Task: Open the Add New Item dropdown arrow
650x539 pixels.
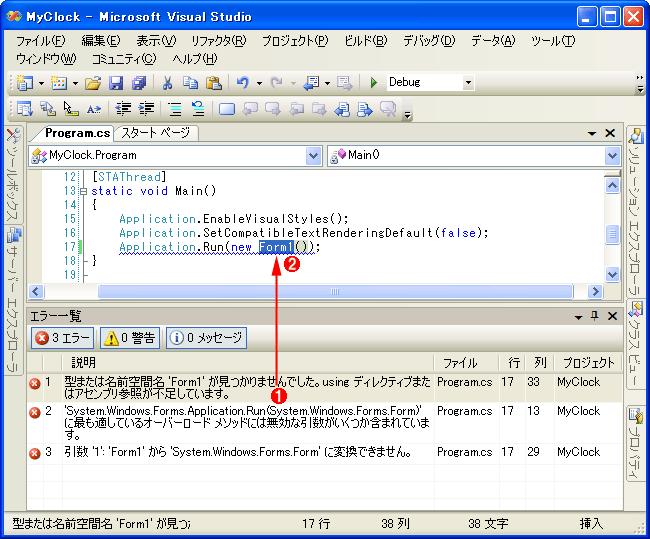Action: click(x=75, y=83)
